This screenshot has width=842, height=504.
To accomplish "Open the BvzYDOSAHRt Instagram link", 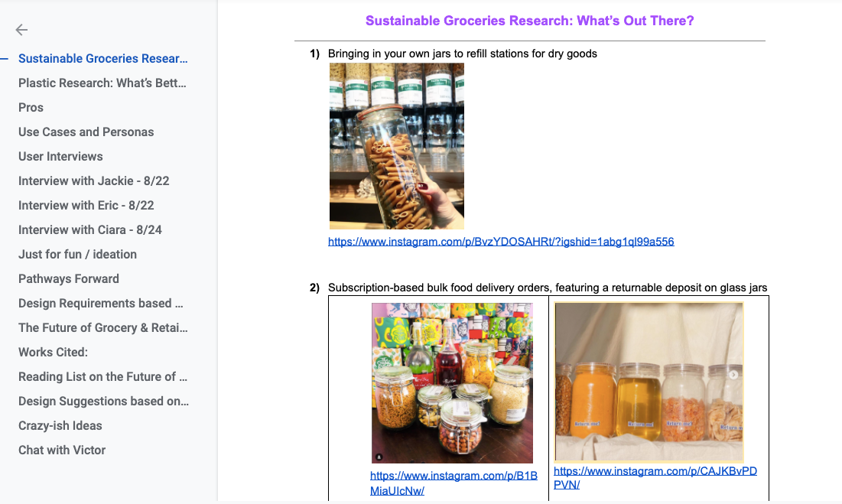I will click(501, 242).
